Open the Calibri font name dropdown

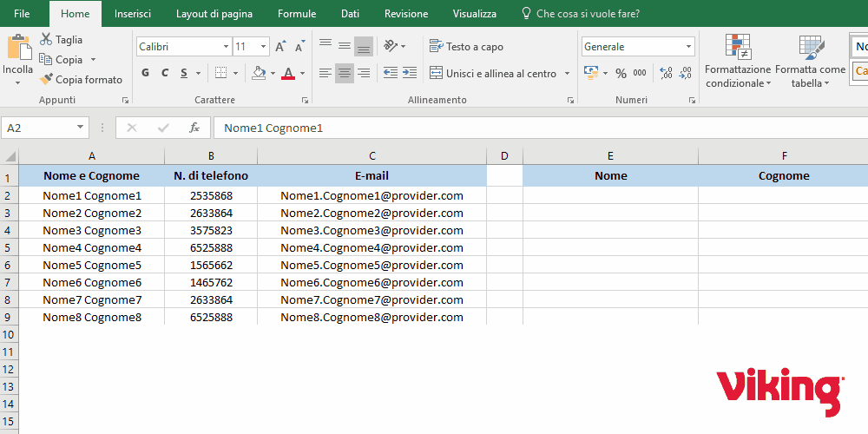pyautogui.click(x=227, y=47)
